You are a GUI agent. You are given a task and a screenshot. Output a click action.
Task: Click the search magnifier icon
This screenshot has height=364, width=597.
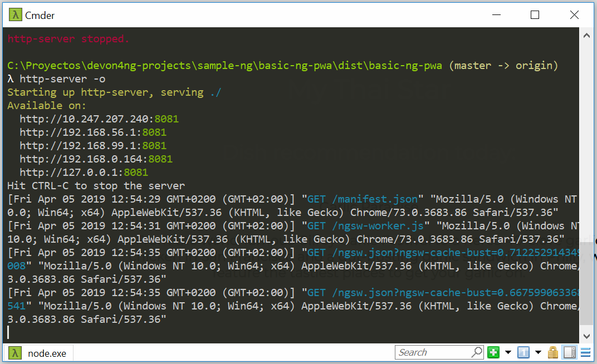click(477, 352)
